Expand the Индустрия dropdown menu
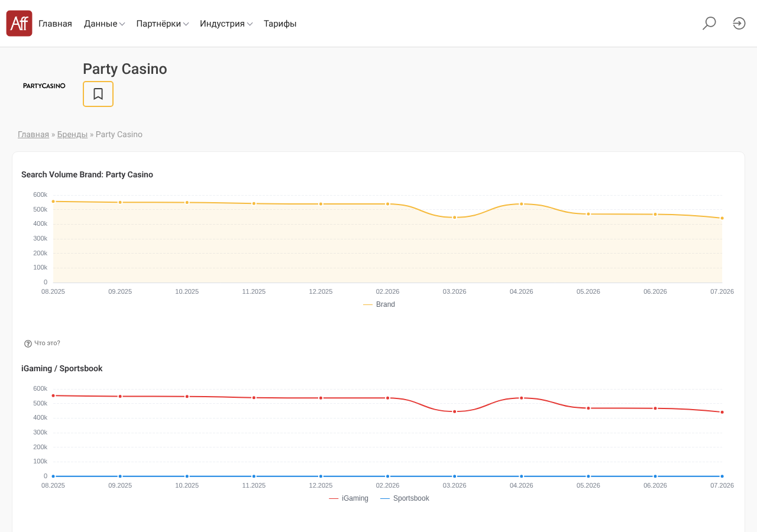The width and height of the screenshot is (757, 532). [227, 24]
